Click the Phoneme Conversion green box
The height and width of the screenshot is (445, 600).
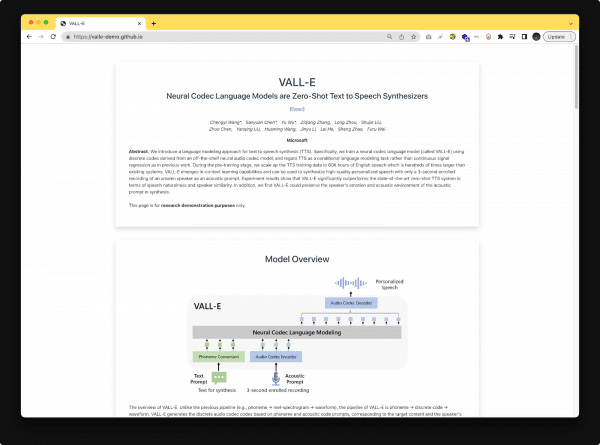click(x=218, y=357)
